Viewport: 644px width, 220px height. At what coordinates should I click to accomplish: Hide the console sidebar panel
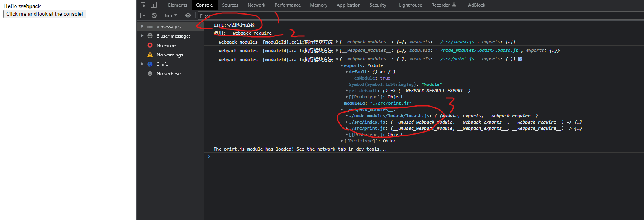click(143, 16)
